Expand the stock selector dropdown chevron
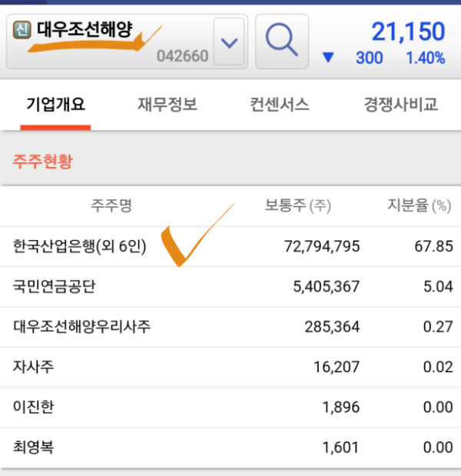The width and height of the screenshot is (461, 476). (x=229, y=42)
